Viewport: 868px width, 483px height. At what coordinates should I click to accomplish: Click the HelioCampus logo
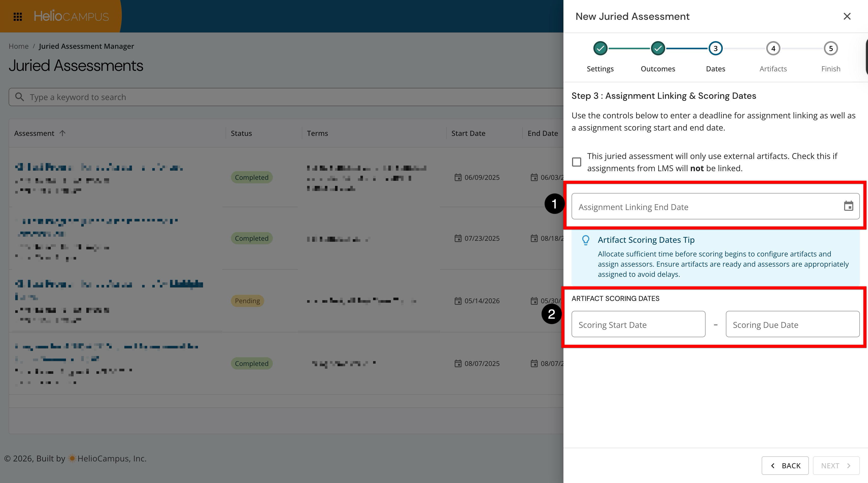point(71,16)
